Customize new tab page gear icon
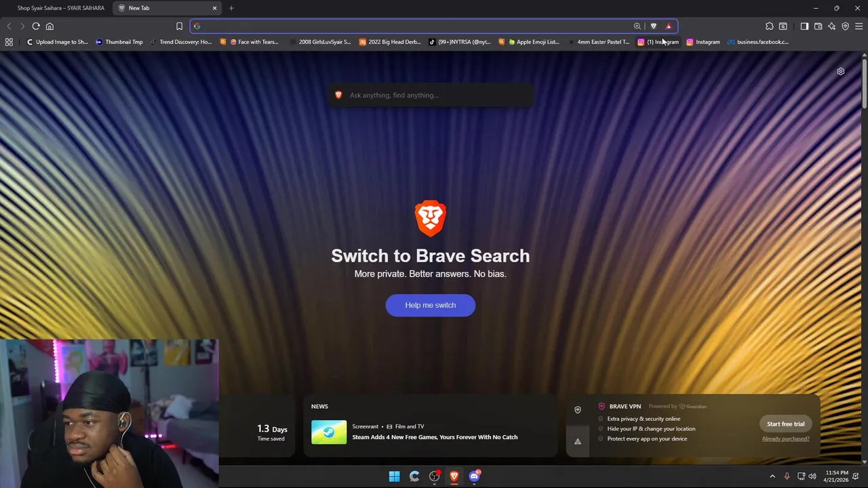The width and height of the screenshot is (868, 488). (841, 71)
